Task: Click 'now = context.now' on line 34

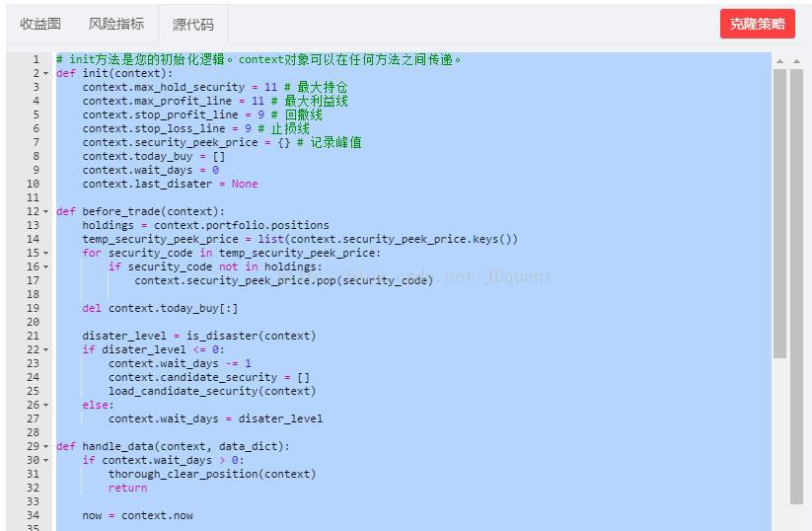Action: tap(138, 515)
